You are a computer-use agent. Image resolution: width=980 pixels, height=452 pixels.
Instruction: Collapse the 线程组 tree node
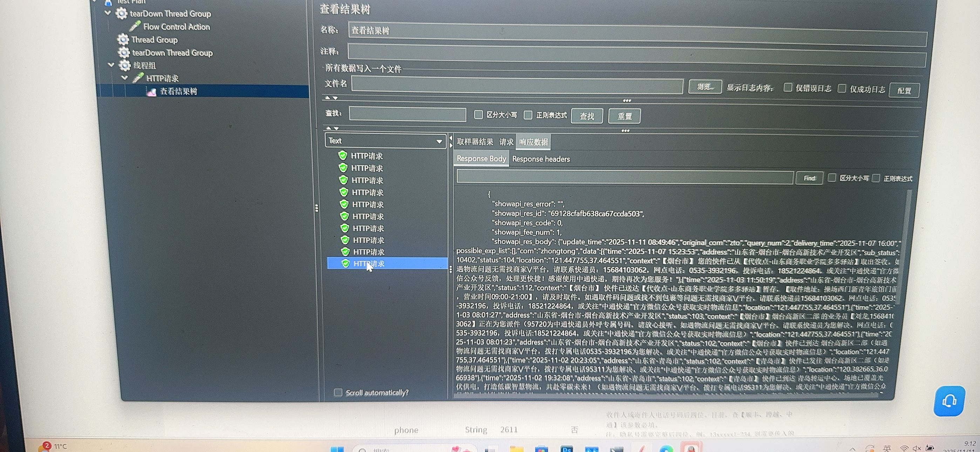click(111, 65)
